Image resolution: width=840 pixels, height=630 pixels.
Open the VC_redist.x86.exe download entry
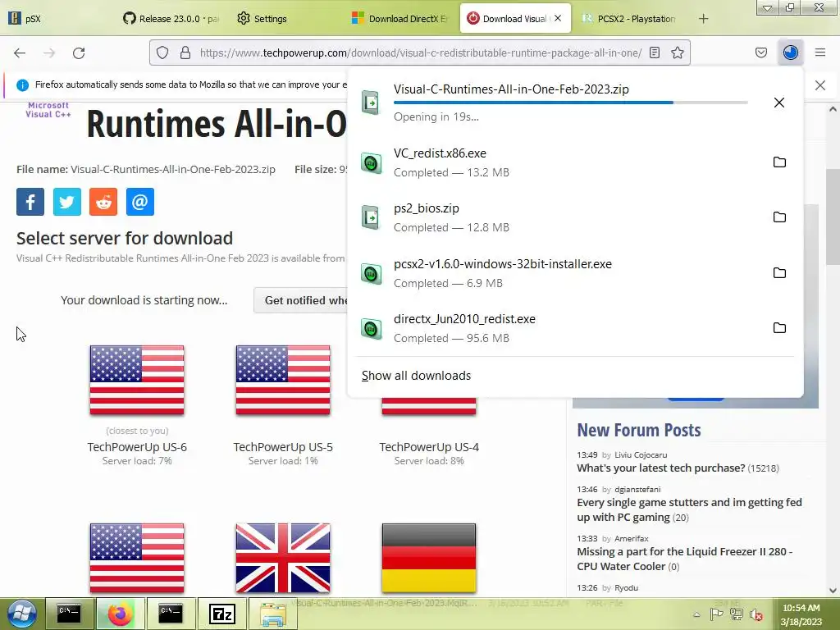[557, 162]
